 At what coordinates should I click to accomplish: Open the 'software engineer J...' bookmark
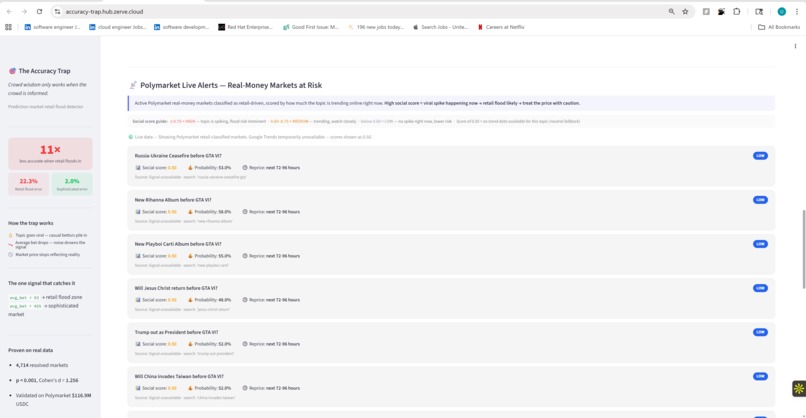52,27
